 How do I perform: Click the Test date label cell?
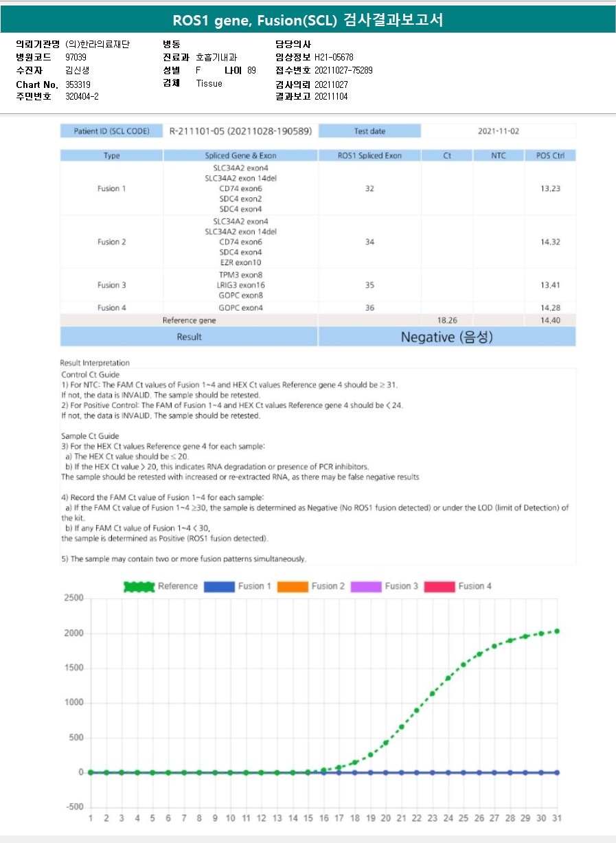369,131
